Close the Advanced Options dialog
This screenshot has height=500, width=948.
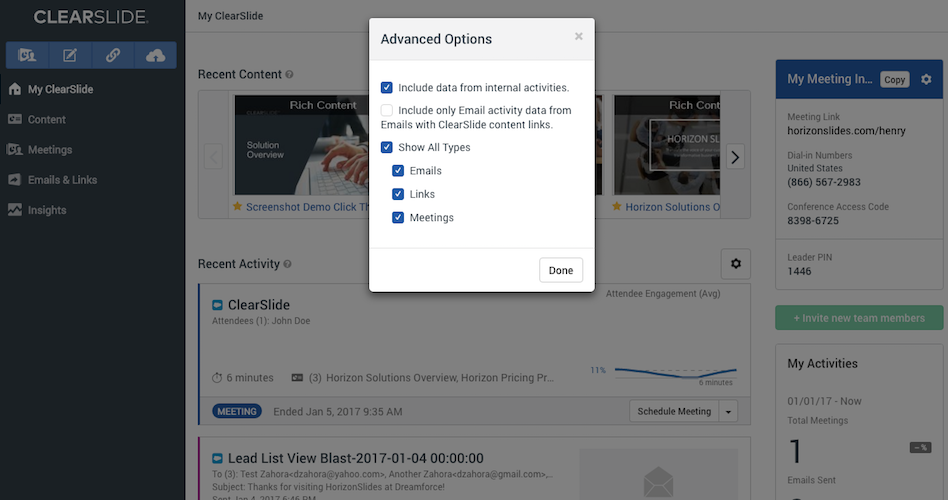click(579, 36)
